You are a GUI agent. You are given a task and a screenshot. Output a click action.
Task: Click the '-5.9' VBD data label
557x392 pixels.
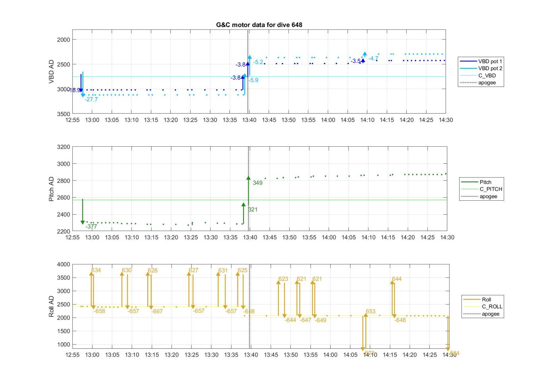(253, 80)
